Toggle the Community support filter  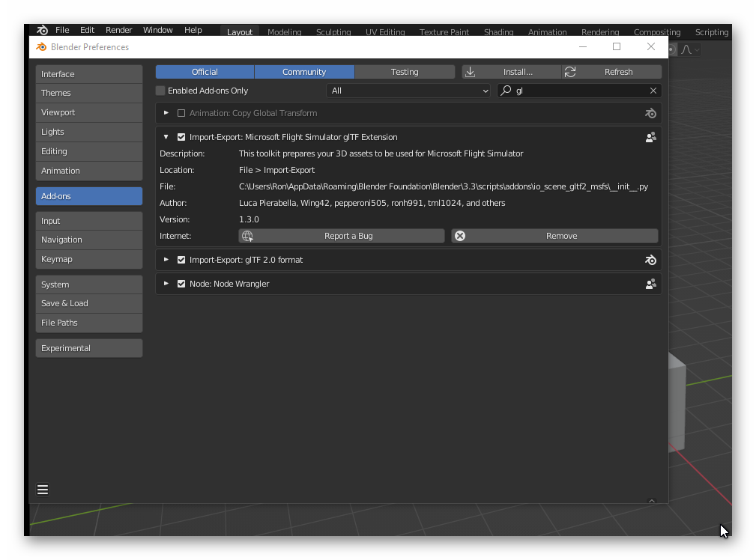click(304, 72)
